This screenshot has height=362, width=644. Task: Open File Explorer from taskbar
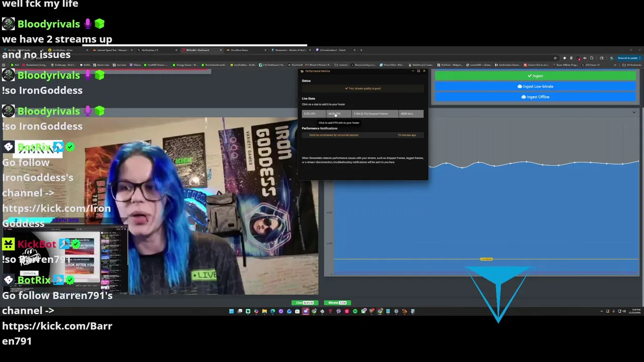264,311
